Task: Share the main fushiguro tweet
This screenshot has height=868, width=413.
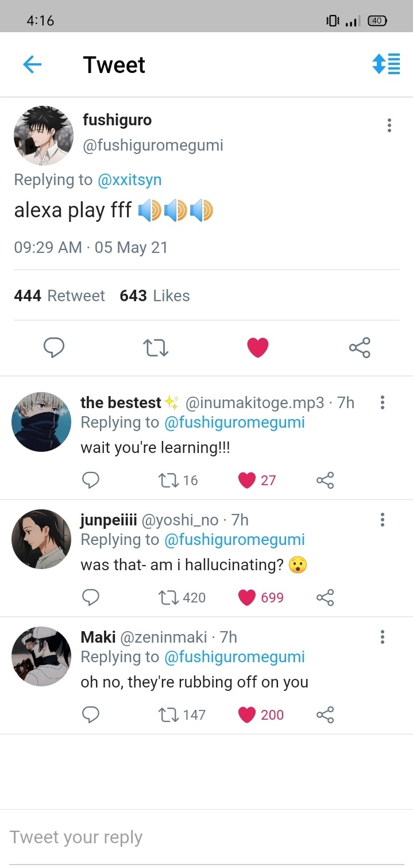Action: (360, 347)
